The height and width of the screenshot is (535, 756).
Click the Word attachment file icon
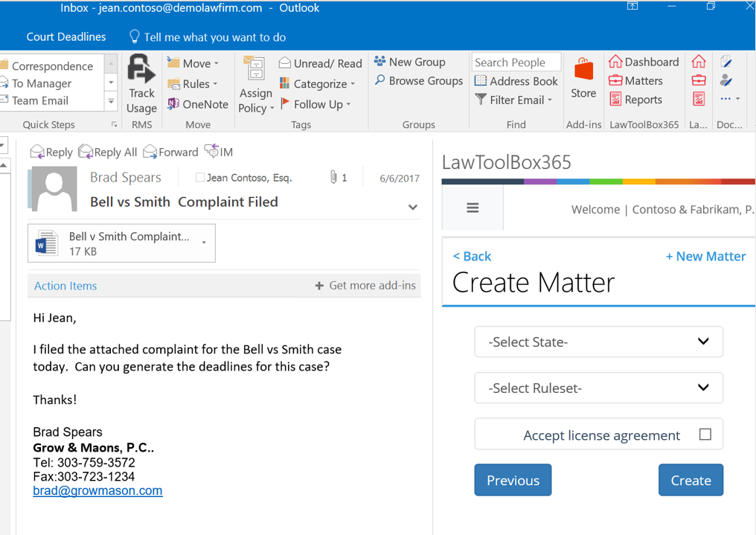pyautogui.click(x=48, y=243)
